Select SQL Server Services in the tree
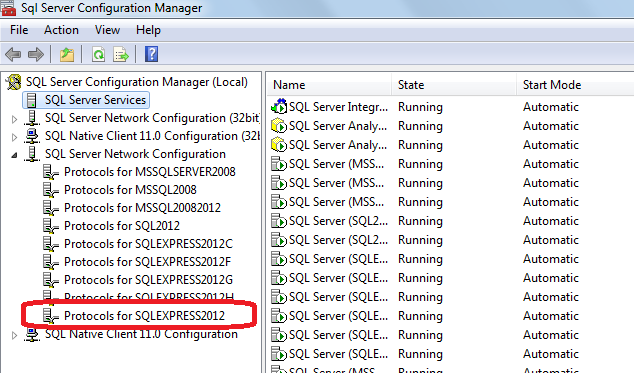Image resolution: width=634 pixels, height=373 pixels. [95, 100]
